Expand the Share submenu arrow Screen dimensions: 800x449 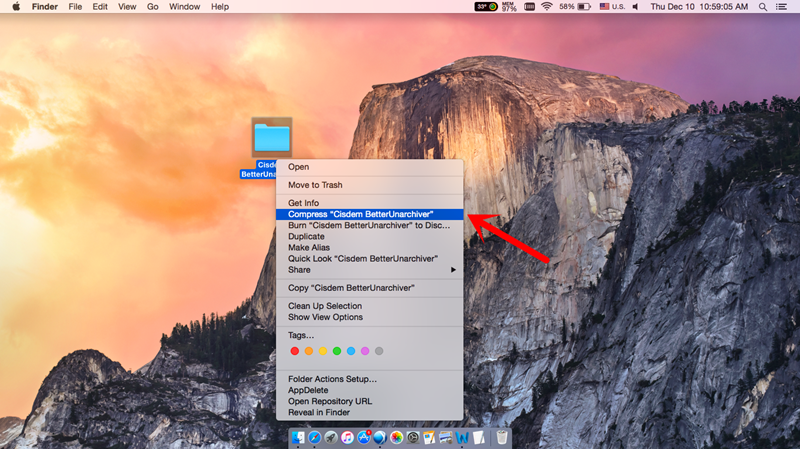pos(453,270)
